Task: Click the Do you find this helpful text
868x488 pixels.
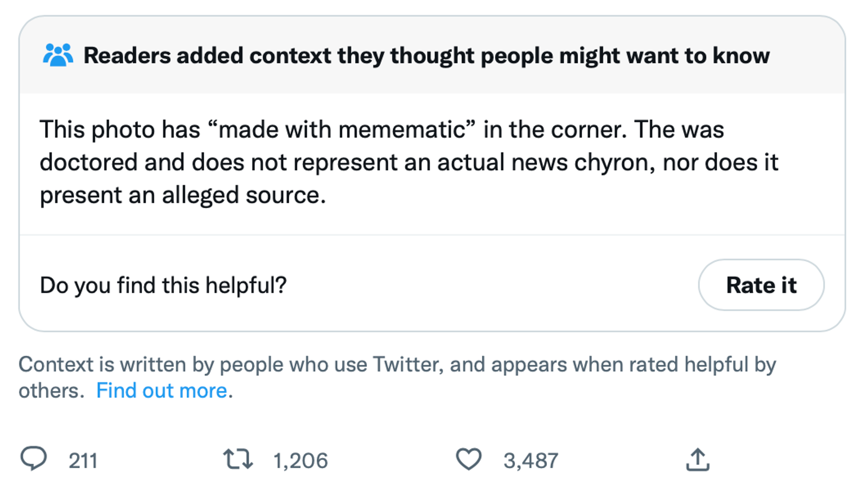Action: [163, 285]
